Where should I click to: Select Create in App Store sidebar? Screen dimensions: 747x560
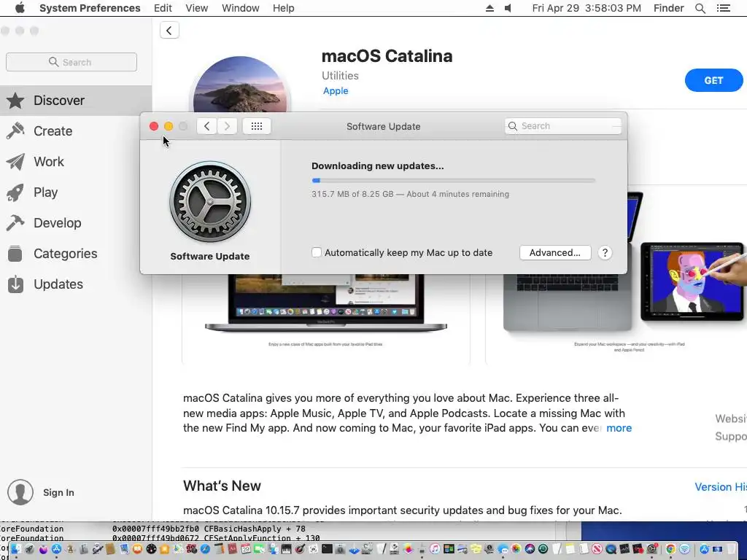(76, 131)
